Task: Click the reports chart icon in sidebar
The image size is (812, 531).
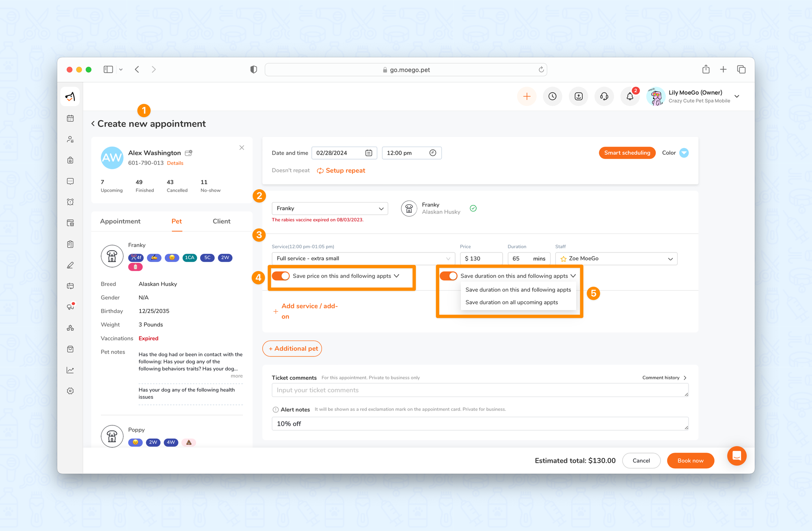Action: [x=70, y=370]
